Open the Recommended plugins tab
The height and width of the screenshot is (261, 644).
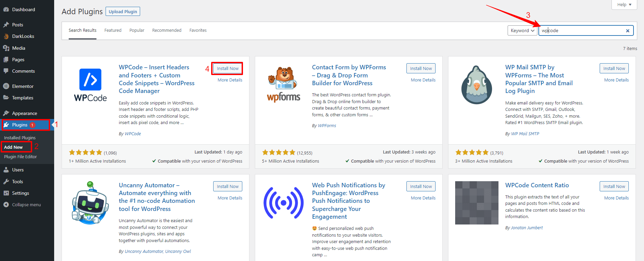167,30
